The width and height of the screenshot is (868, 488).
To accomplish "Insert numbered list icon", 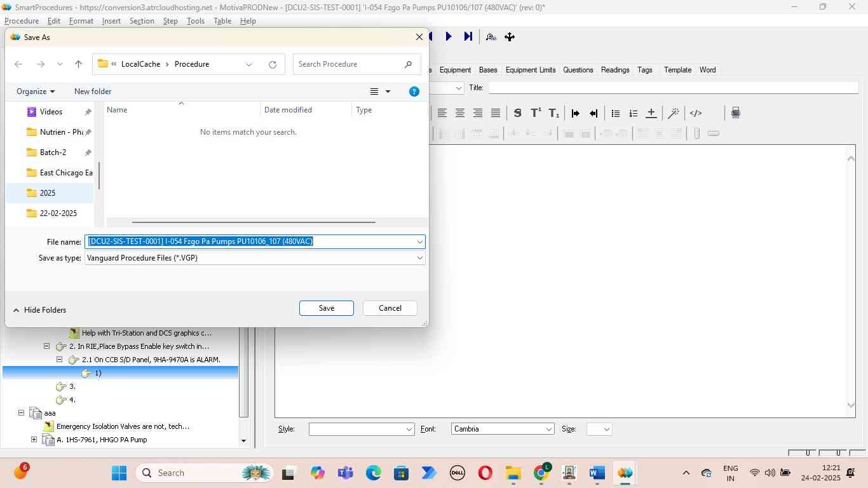I will 633,113.
